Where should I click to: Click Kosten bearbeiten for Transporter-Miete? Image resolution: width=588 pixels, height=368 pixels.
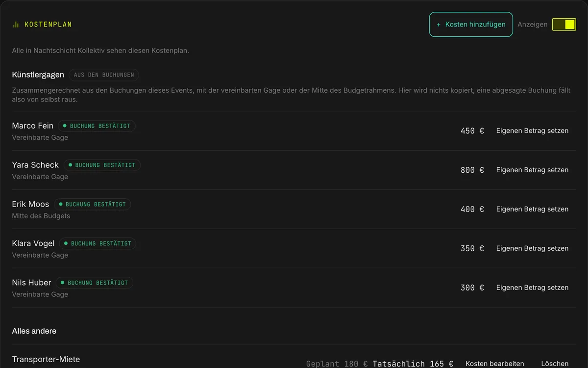[x=495, y=364]
